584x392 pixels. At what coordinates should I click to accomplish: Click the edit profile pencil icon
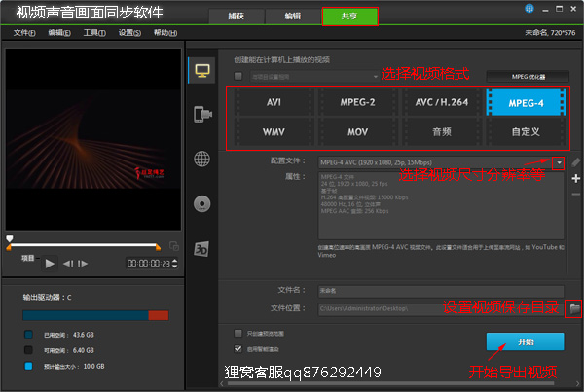576,162
